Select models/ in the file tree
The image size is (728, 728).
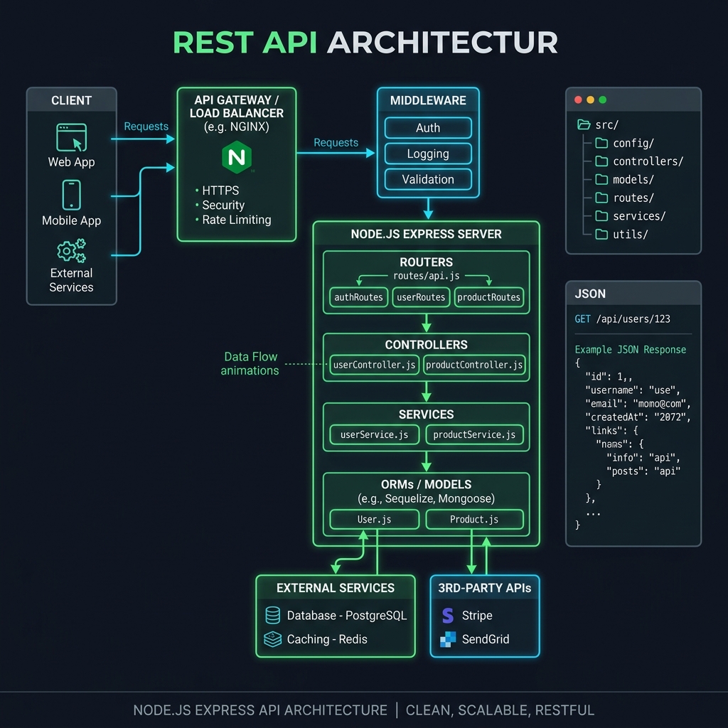(x=625, y=179)
